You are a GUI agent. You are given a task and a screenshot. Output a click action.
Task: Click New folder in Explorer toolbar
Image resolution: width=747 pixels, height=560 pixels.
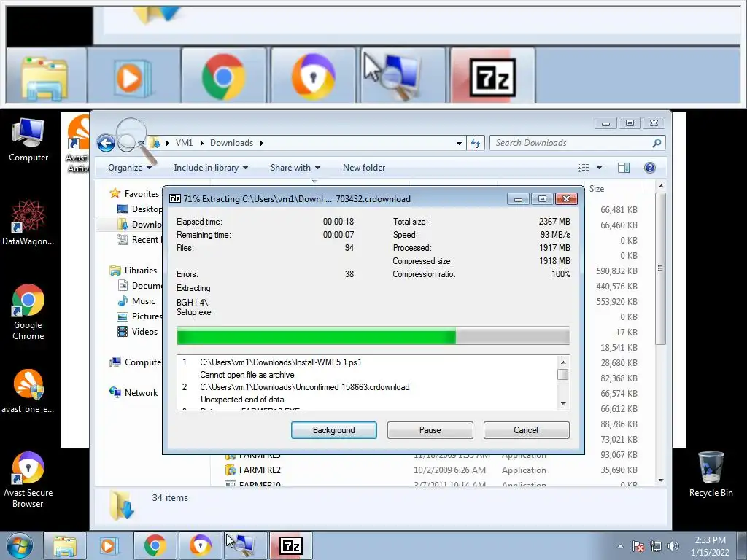364,168
